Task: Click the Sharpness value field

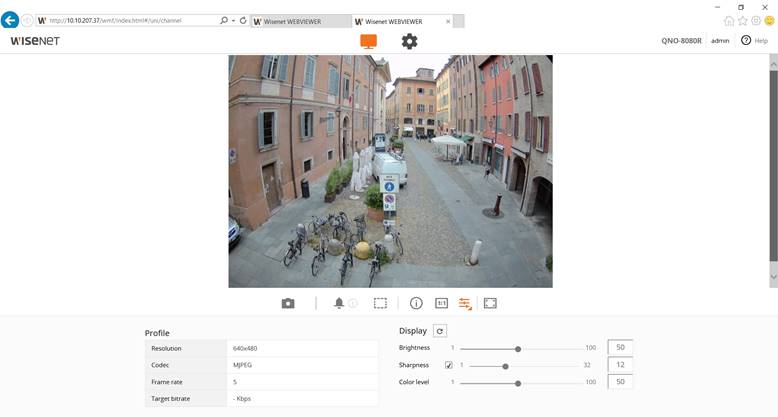Action: [620, 365]
